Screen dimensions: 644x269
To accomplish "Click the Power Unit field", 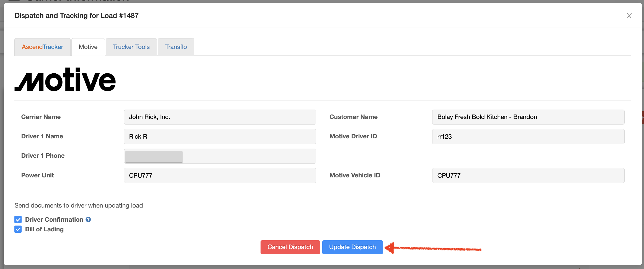I will [220, 175].
